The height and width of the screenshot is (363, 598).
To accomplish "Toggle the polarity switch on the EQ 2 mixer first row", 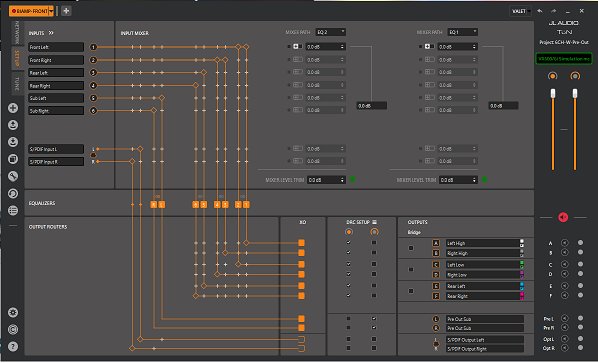I will 297,47.
